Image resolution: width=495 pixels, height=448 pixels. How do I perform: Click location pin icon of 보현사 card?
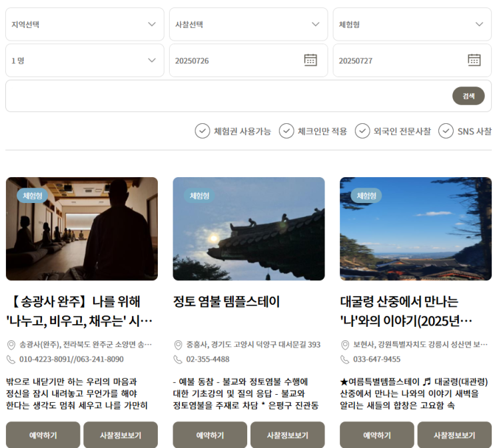tap(345, 345)
